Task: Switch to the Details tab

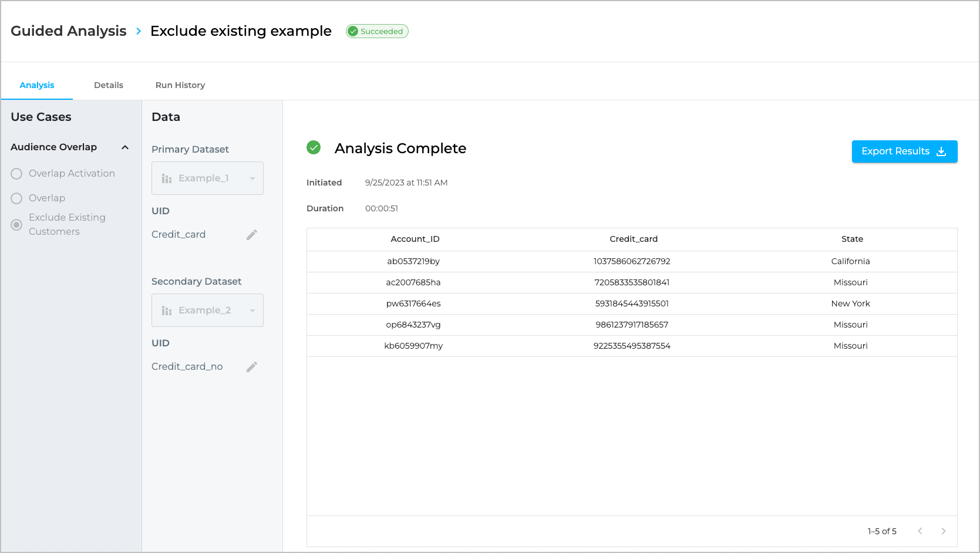Action: 109,85
